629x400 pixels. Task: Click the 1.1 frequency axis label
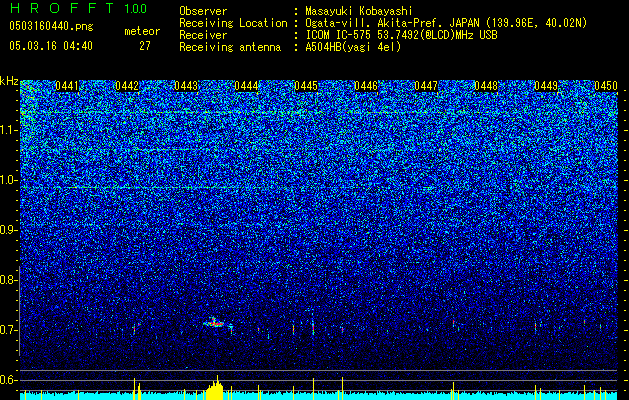(9, 130)
